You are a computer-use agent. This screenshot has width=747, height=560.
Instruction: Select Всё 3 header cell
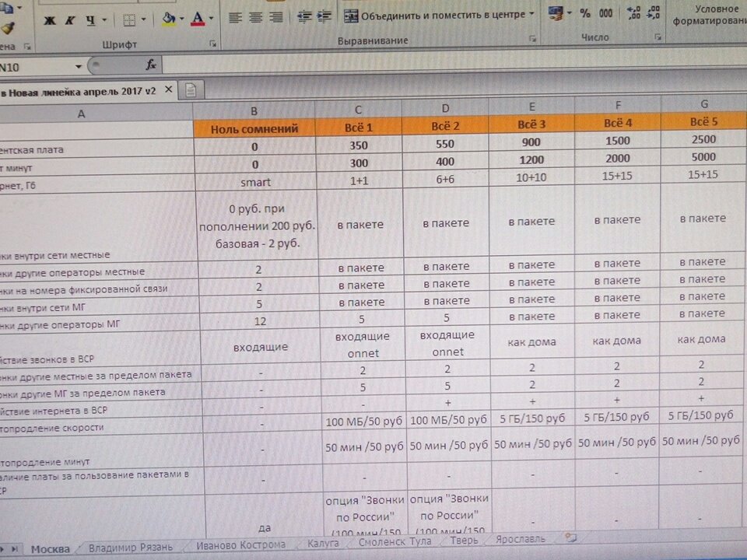coord(531,124)
